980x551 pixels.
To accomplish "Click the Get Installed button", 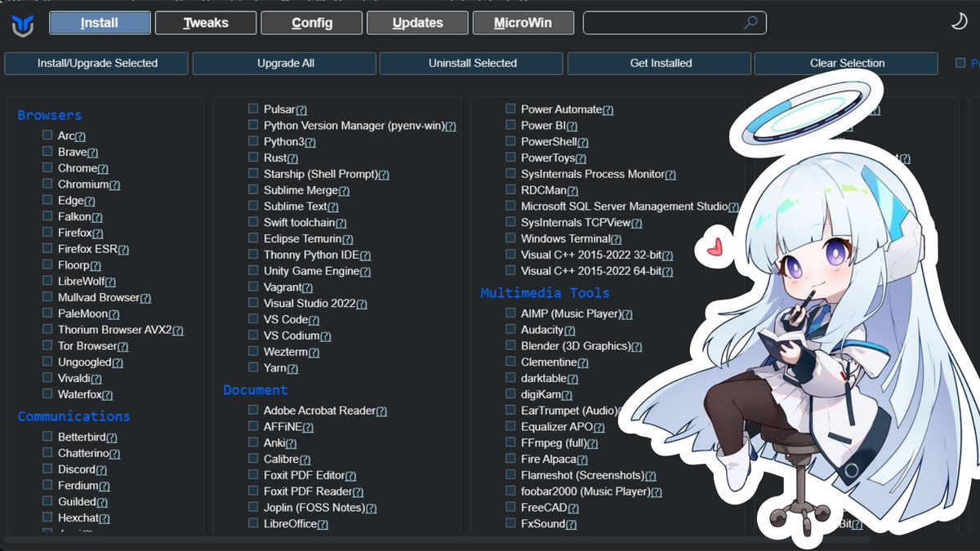I will tap(661, 63).
